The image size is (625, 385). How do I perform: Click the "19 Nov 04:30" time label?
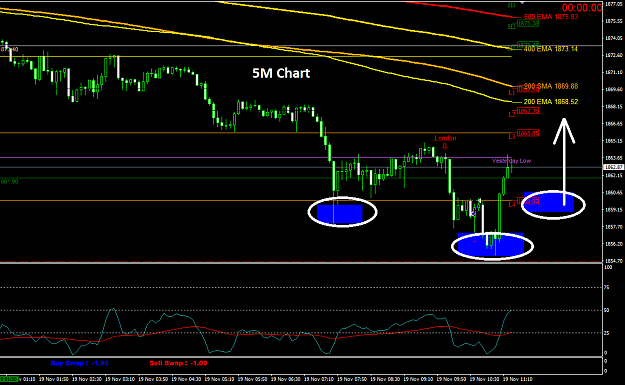coord(186,379)
